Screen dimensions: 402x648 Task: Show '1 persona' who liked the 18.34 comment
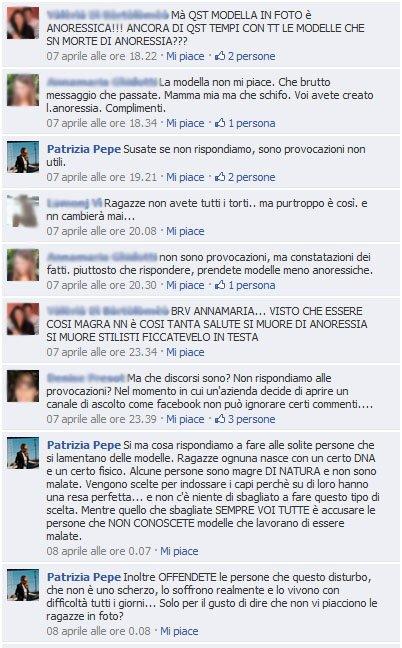[x=252, y=123]
